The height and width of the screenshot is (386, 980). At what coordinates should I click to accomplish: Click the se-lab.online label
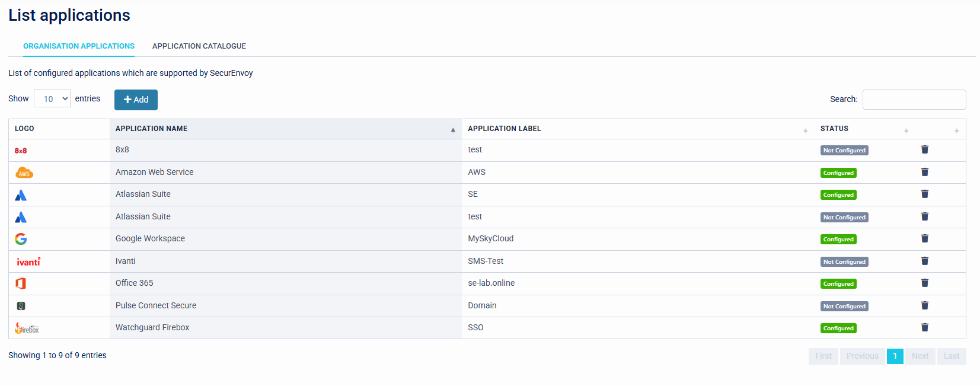491,283
